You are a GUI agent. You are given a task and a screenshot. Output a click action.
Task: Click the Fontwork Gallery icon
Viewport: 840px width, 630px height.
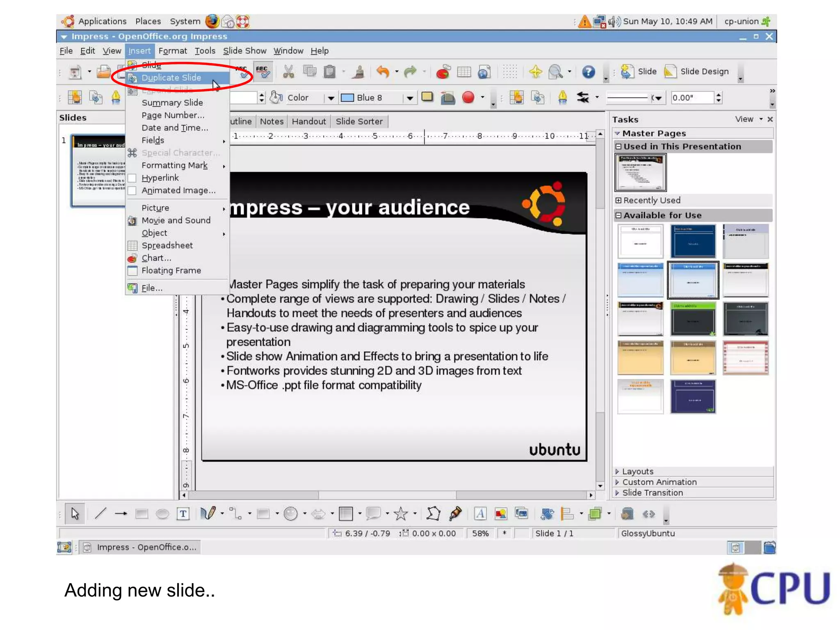(480, 514)
